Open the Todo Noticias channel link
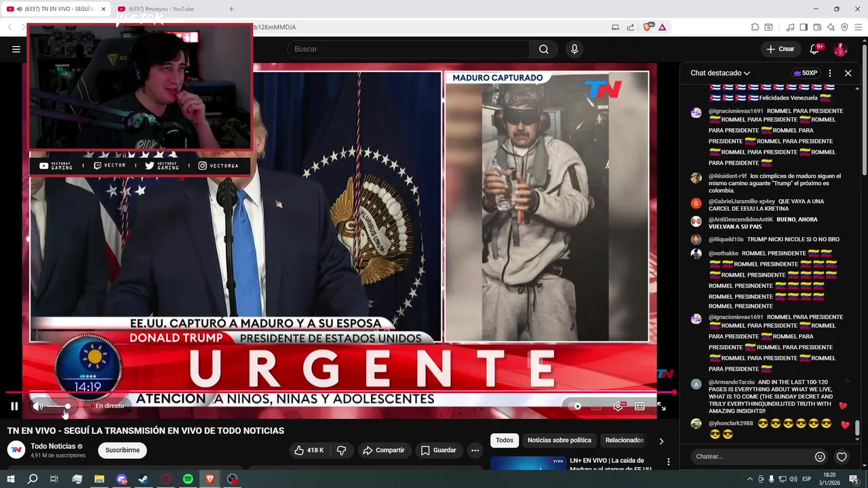The width and height of the screenshot is (868, 488). [x=53, y=446]
